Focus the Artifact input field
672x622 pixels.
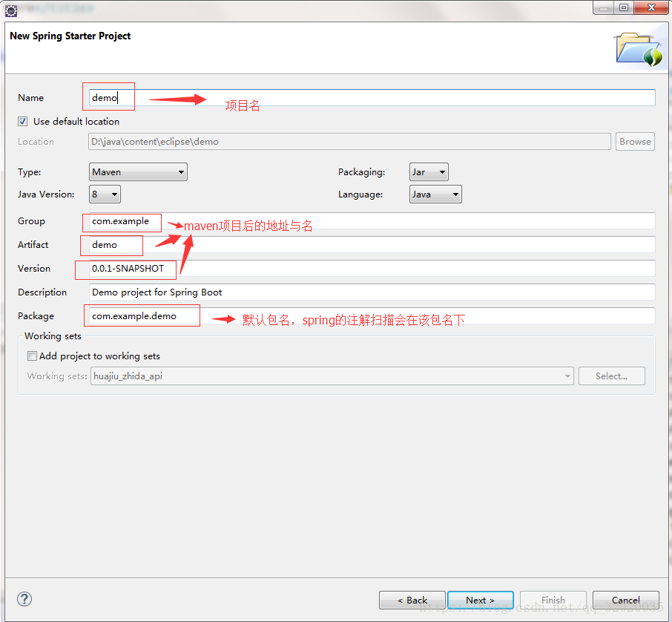coord(372,244)
